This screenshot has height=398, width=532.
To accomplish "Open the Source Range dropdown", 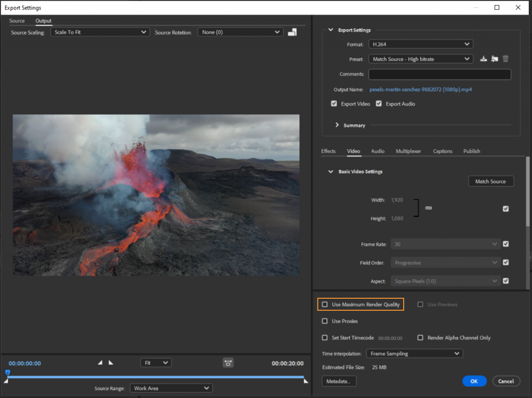I will 171,388.
